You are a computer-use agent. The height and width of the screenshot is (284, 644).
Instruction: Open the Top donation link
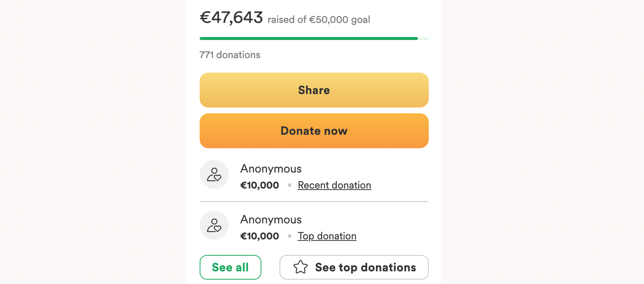click(327, 236)
